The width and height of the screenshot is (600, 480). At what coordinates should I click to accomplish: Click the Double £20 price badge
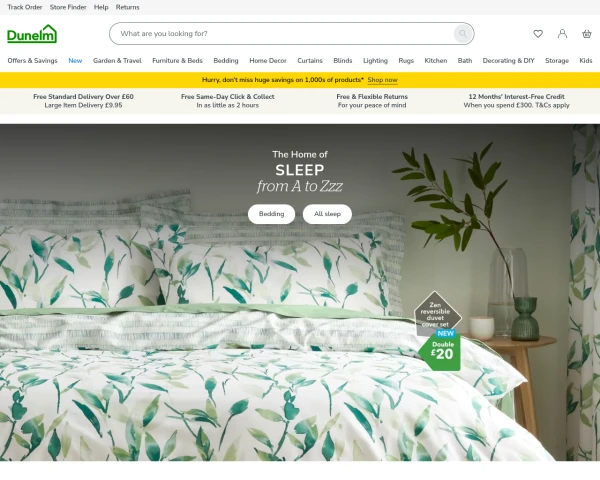coord(440,350)
